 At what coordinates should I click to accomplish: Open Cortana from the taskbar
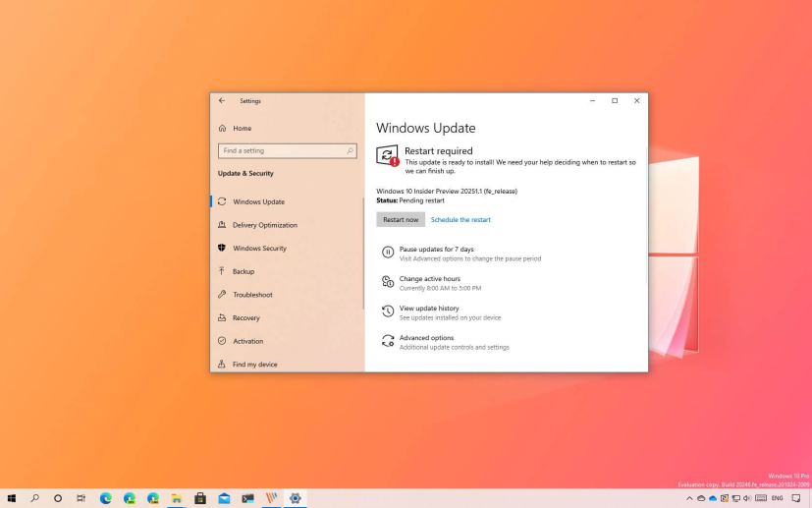click(x=58, y=499)
